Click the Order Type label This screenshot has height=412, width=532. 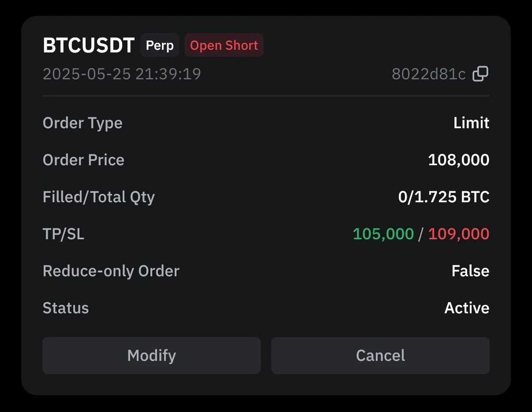click(82, 123)
